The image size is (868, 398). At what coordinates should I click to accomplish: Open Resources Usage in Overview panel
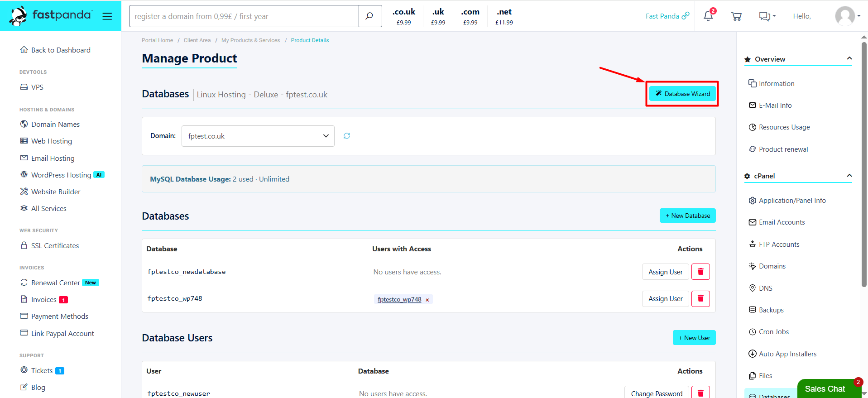pos(779,127)
